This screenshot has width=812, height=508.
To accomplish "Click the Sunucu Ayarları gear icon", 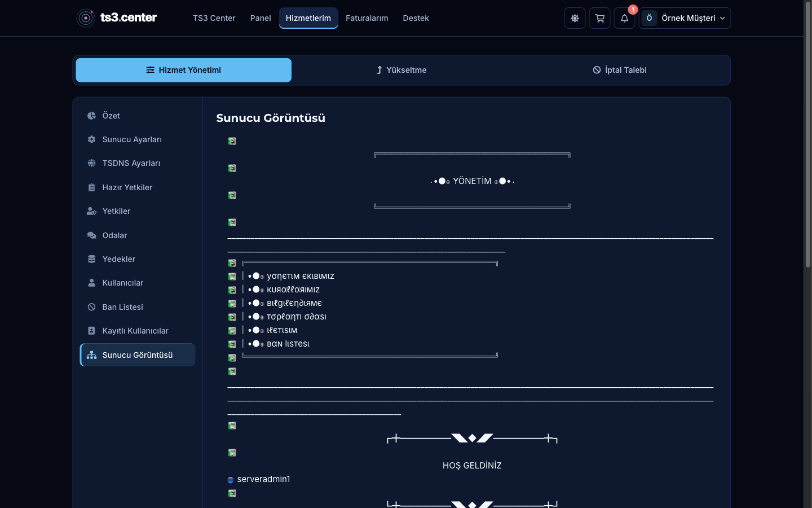I will tap(91, 139).
